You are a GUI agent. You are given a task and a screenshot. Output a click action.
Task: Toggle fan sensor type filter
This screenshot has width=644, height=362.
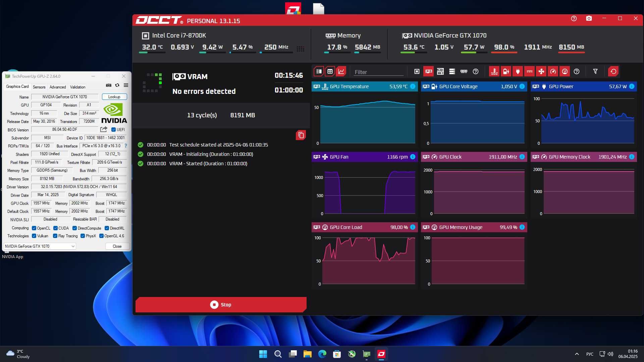541,71
